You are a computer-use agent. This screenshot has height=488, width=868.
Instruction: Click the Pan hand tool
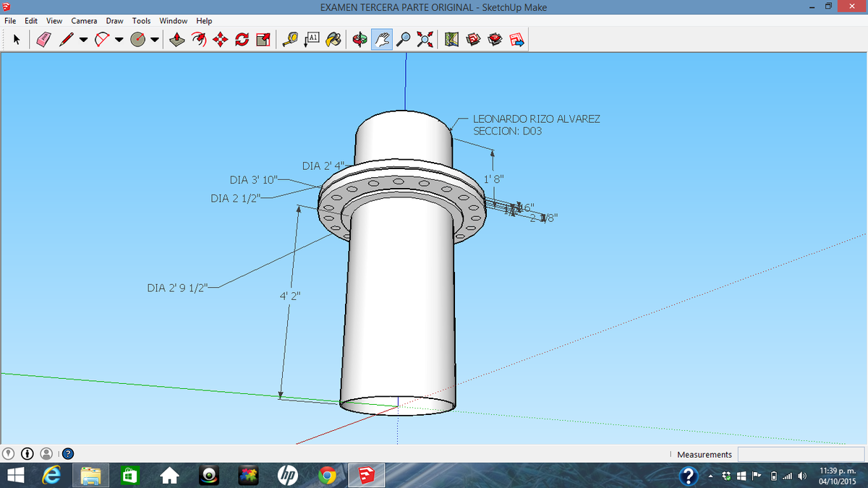[x=382, y=40]
